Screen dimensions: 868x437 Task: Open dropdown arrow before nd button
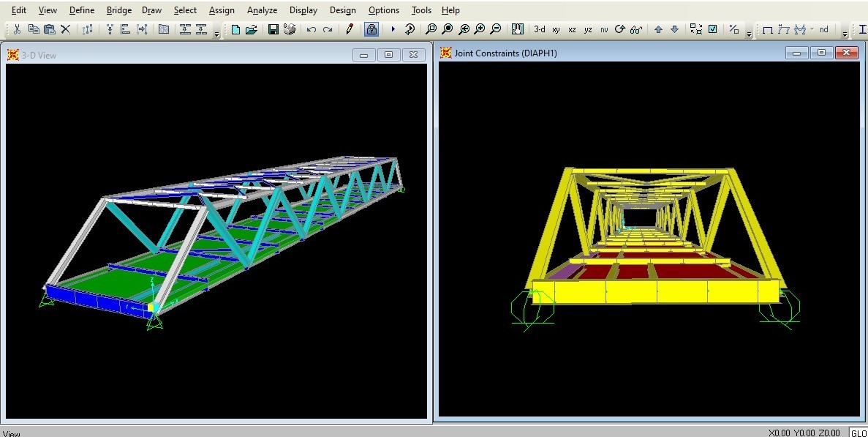pos(812,29)
